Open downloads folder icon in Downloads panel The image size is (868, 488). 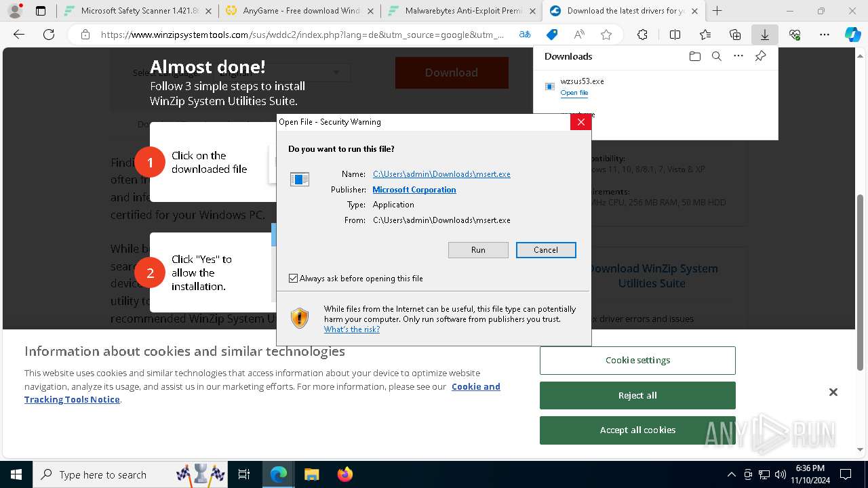694,56
